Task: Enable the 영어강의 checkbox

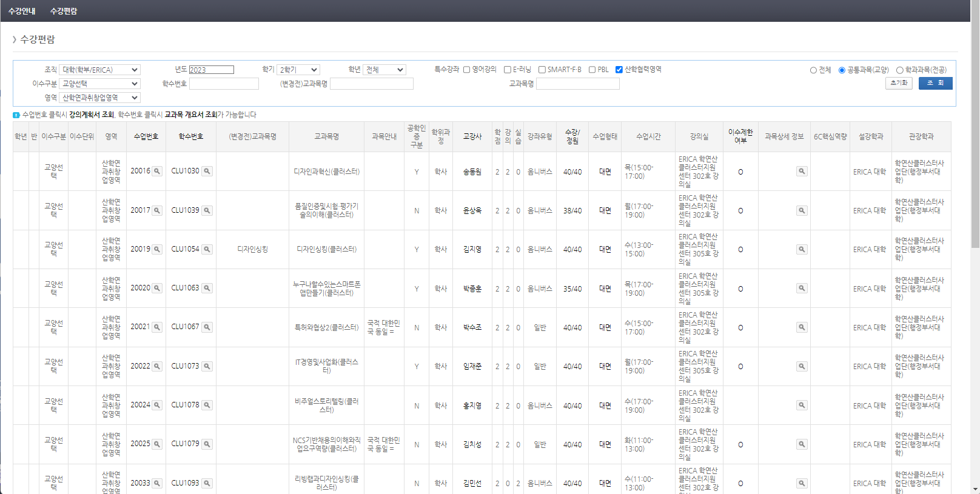Action: (466, 70)
